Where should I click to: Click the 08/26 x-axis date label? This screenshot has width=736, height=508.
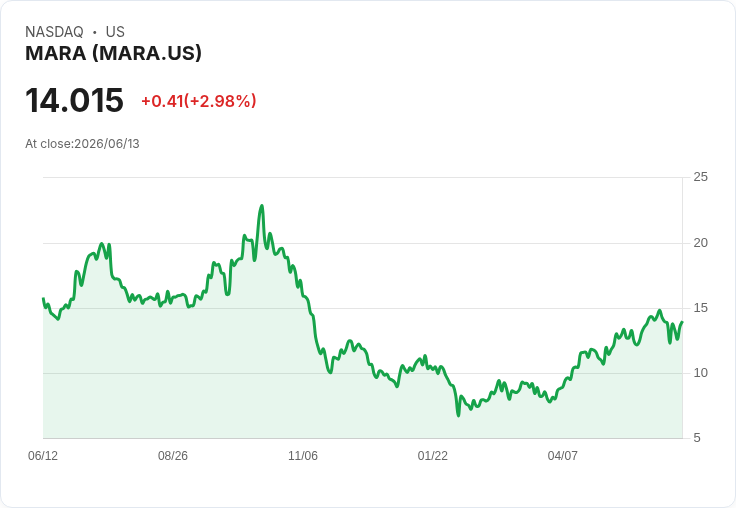pos(173,455)
